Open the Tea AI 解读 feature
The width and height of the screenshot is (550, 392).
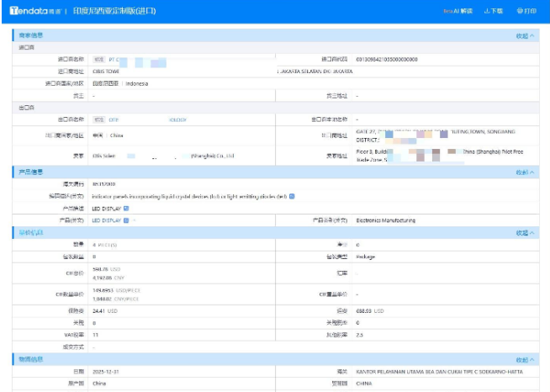(x=457, y=11)
